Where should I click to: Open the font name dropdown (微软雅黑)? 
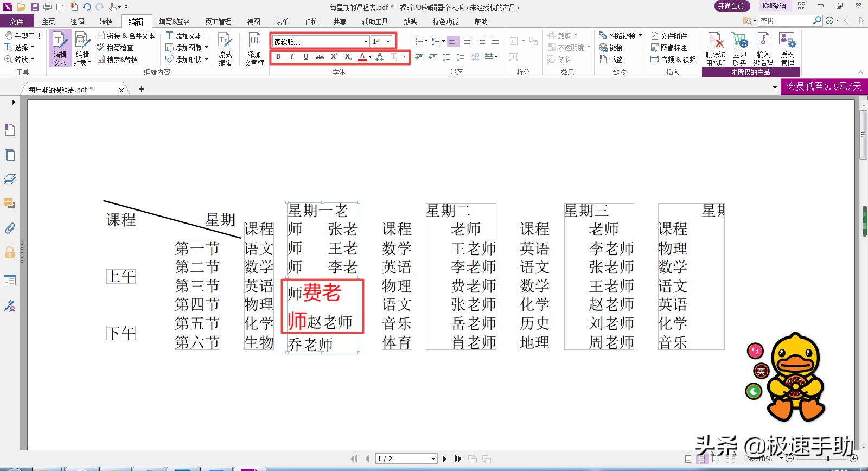366,41
